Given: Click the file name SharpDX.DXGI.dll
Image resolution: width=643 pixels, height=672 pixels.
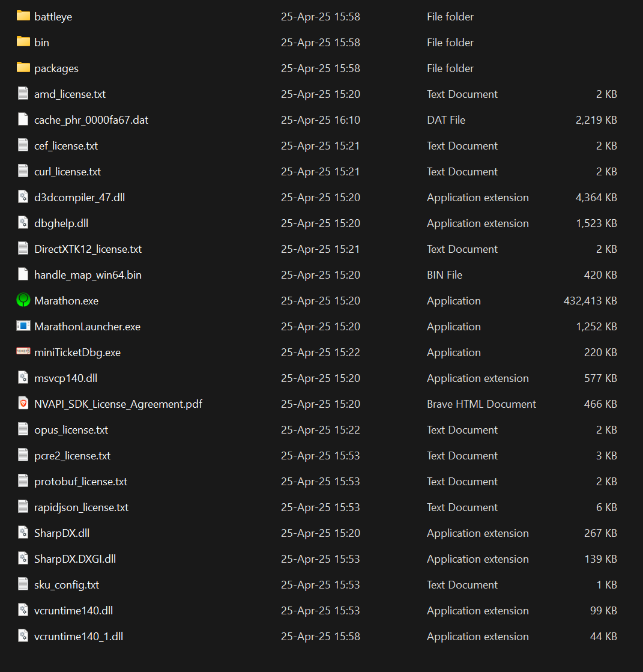Looking at the screenshot, I should coord(75,559).
